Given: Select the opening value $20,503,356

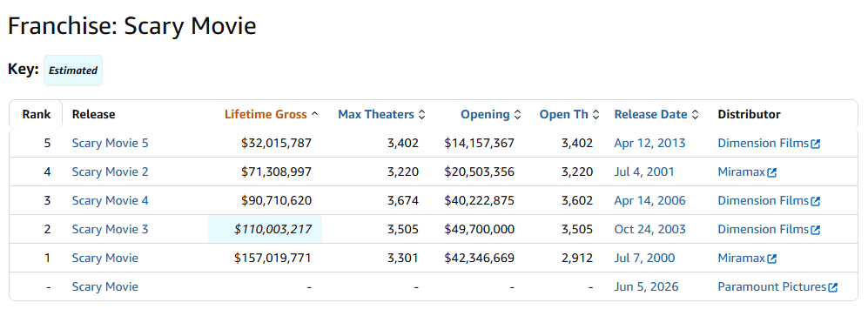Looking at the screenshot, I should (x=480, y=171).
